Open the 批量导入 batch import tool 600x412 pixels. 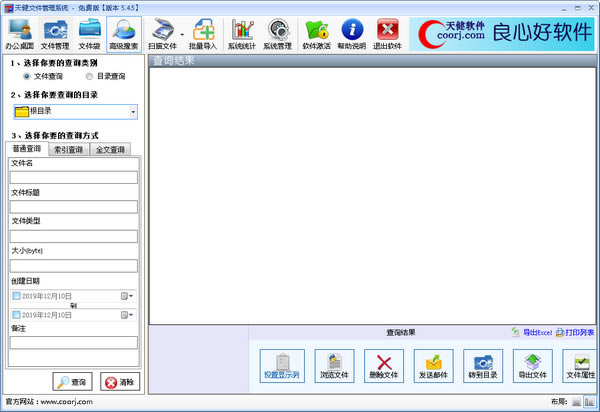click(203, 34)
